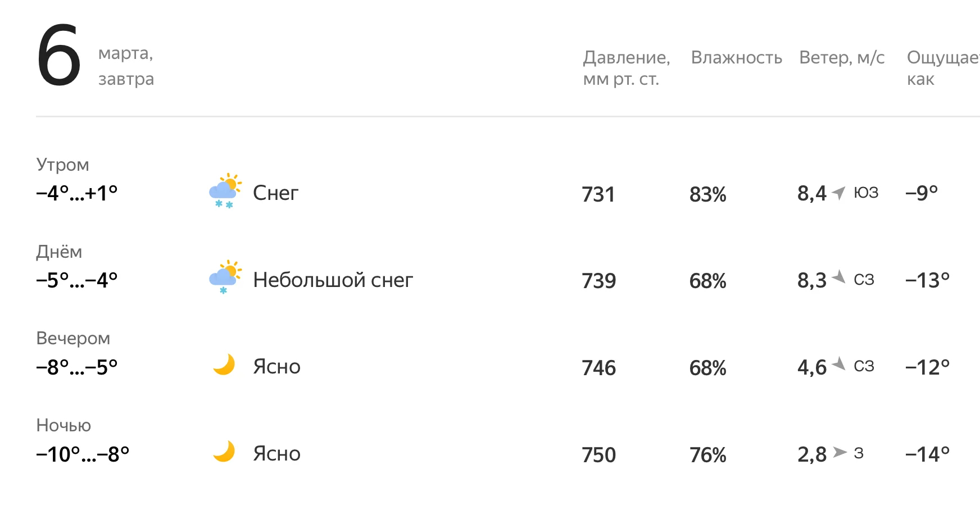Select the large date number 6

pos(59,56)
